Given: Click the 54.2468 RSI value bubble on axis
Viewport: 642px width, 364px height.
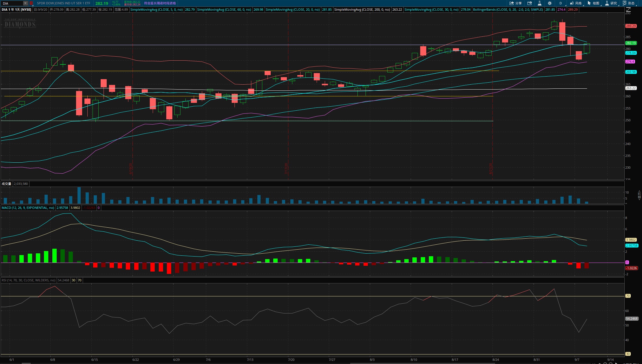Looking at the screenshot, I should (x=632, y=319).
